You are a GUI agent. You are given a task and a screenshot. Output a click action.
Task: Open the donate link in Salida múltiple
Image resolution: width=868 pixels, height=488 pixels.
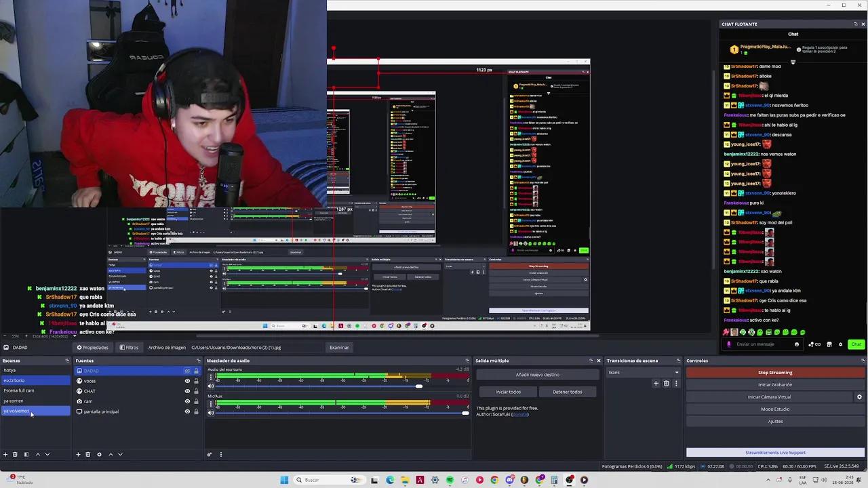520,414
